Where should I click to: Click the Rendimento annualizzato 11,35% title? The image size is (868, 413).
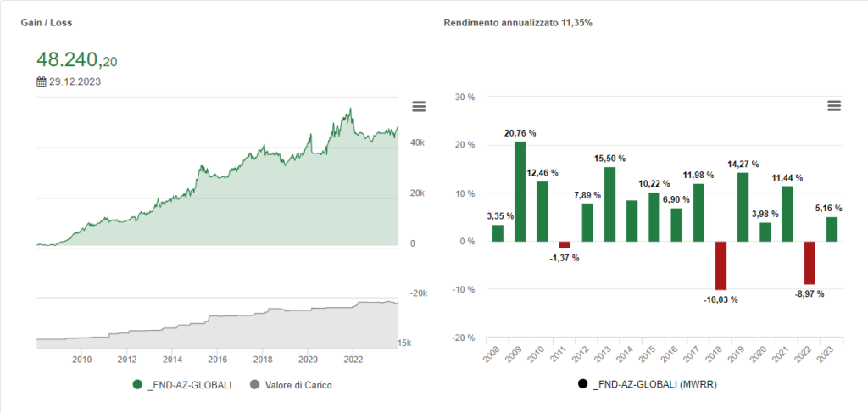518,22
